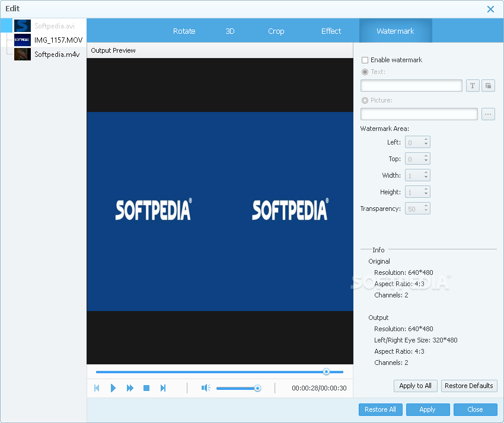Click the Width value field
Screen dimensions: 504x423
coord(414,175)
